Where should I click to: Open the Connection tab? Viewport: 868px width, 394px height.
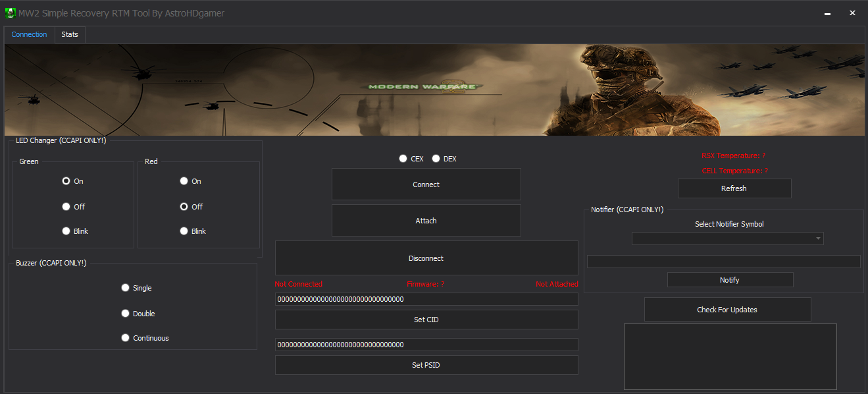pyautogui.click(x=30, y=34)
